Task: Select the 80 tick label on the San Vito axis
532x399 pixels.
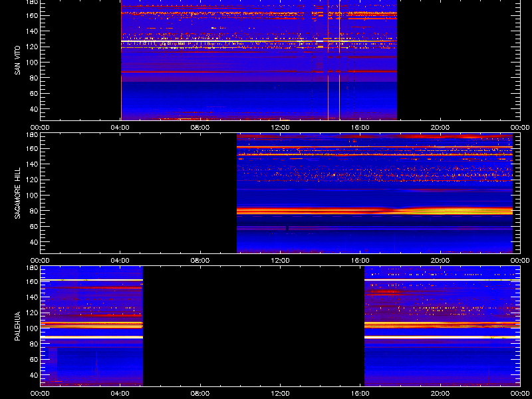Action: (35, 78)
